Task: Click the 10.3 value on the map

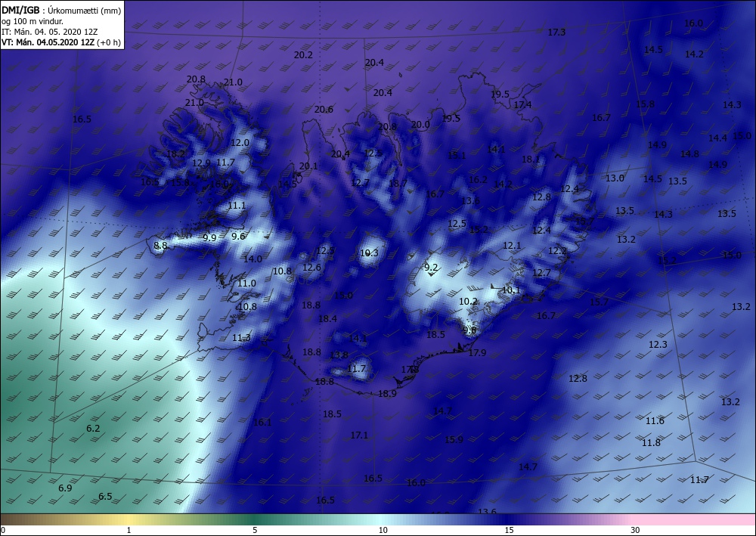Action: pos(370,253)
